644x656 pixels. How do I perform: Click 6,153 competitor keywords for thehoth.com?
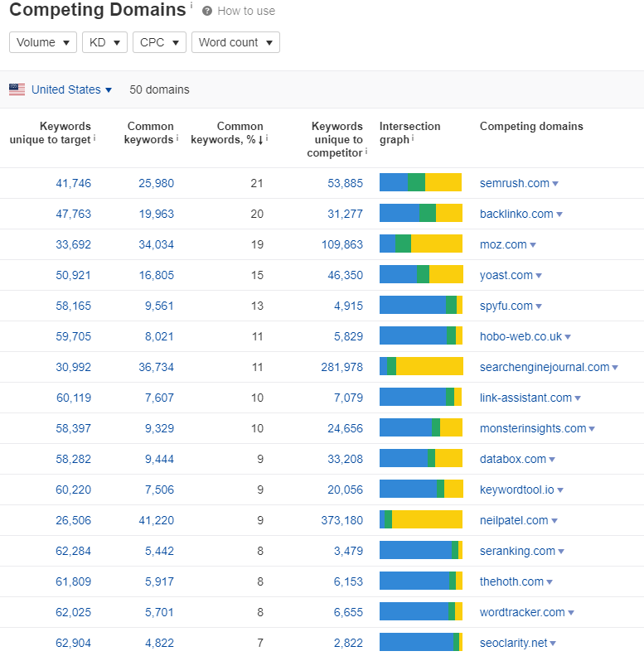click(x=348, y=581)
